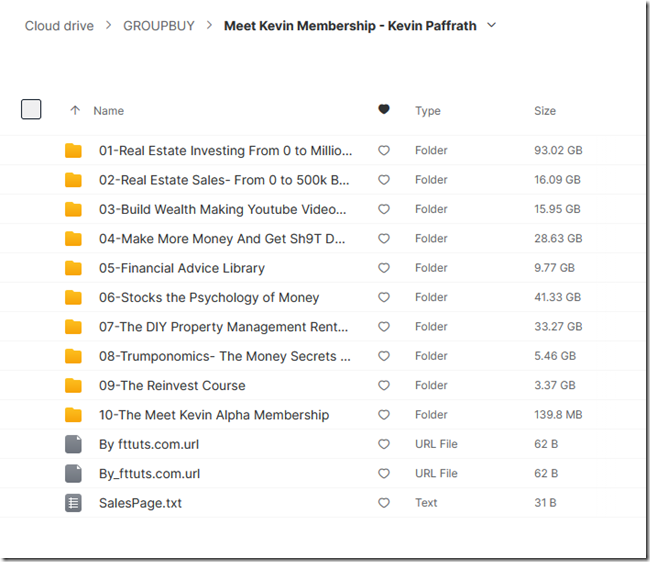
Task: Favorite the 04-Make More Money folder
Action: pyautogui.click(x=384, y=239)
